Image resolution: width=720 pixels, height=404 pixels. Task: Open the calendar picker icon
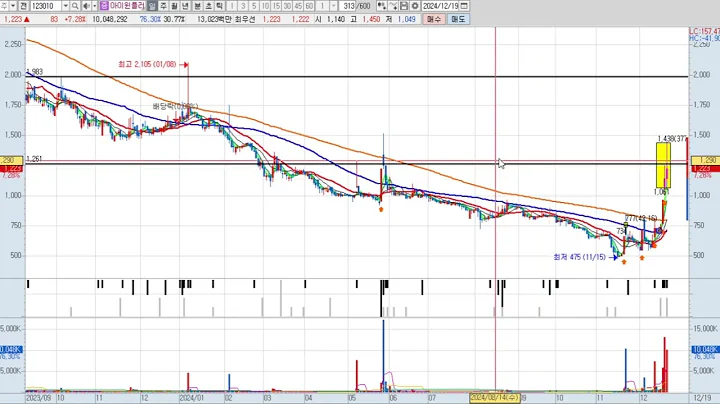point(464,6)
